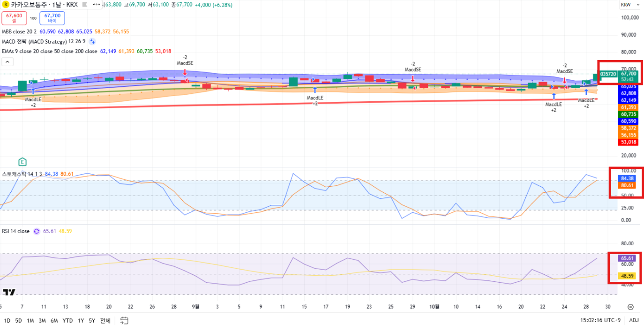Open the three-dots more menu by symbol title
This screenshot has width=644, height=325.
[96, 5]
